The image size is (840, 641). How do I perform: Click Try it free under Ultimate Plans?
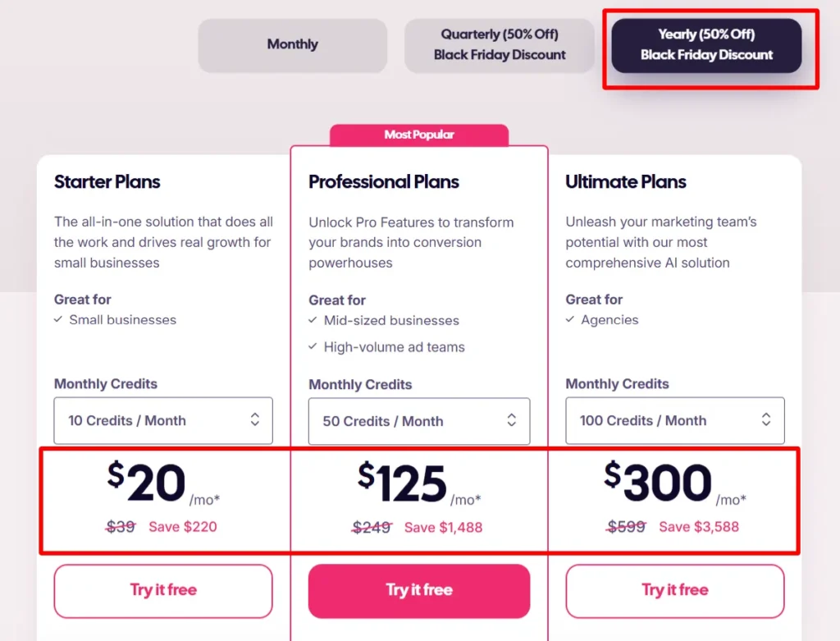[x=674, y=590]
